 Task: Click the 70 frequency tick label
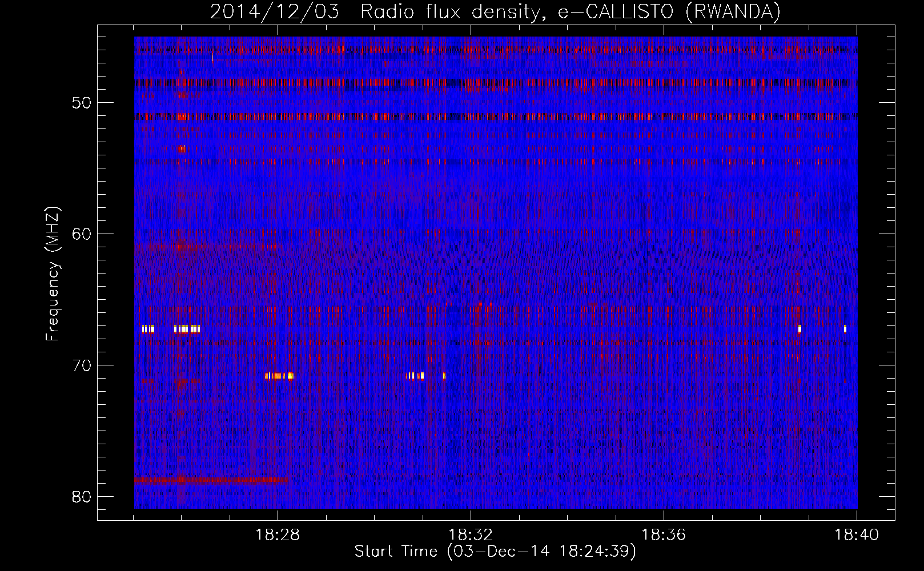point(82,365)
